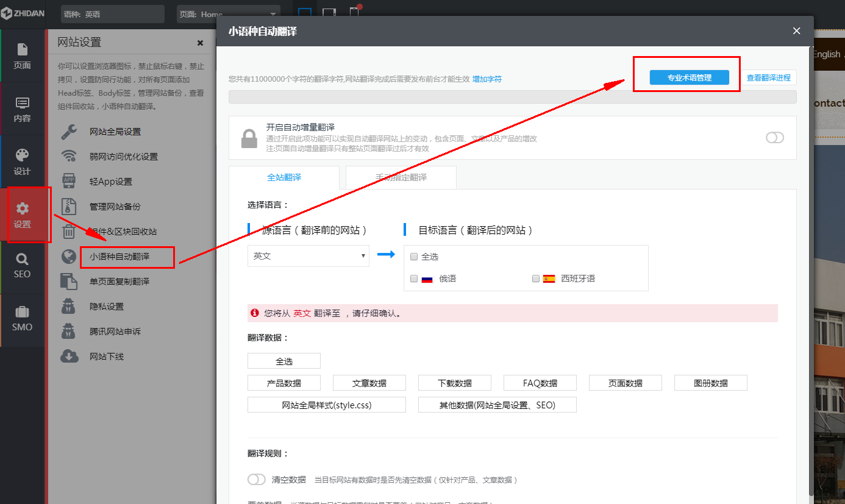Select the 全站翻译 tab

click(283, 177)
